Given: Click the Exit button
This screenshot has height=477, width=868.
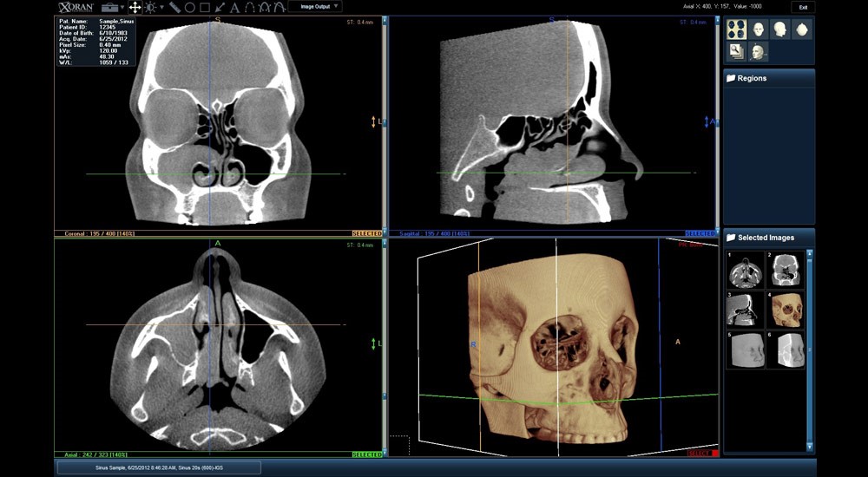Looking at the screenshot, I should click(x=803, y=7).
